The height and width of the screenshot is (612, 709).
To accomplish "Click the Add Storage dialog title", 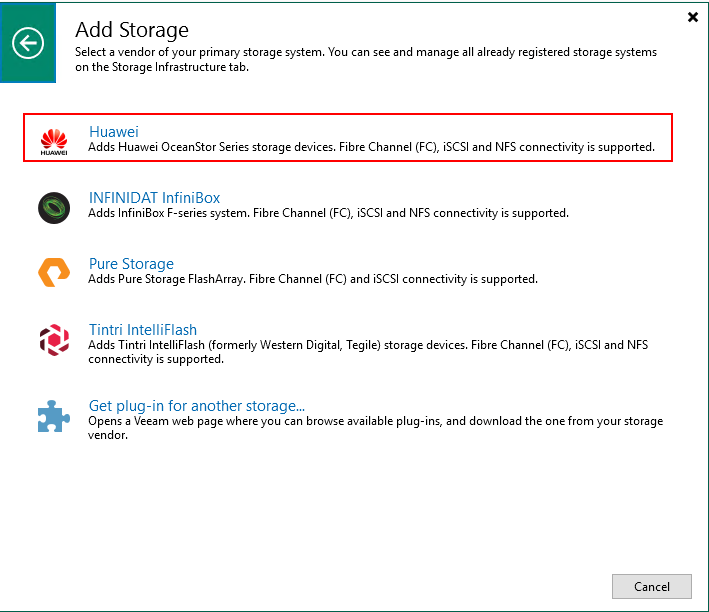I will click(x=132, y=30).
